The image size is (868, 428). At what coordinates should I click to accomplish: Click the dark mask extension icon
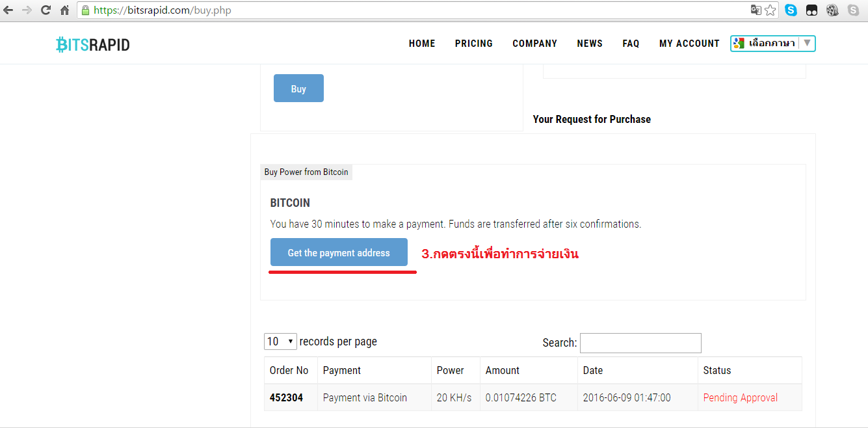point(811,10)
